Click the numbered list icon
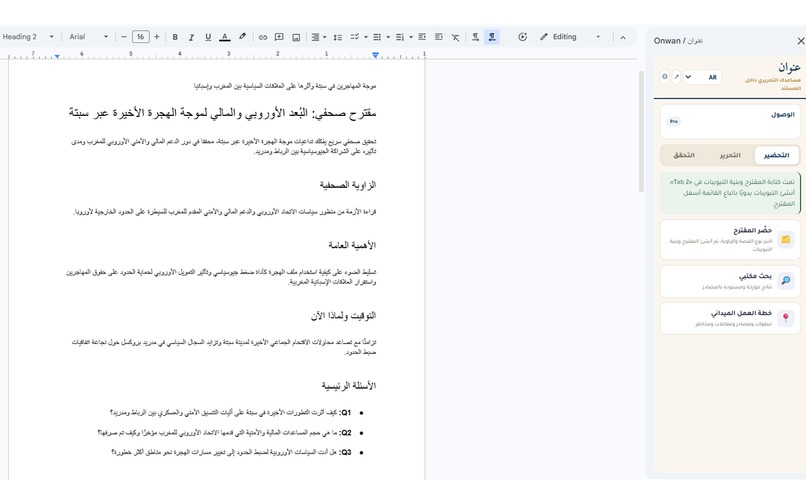 pyautogui.click(x=400, y=37)
